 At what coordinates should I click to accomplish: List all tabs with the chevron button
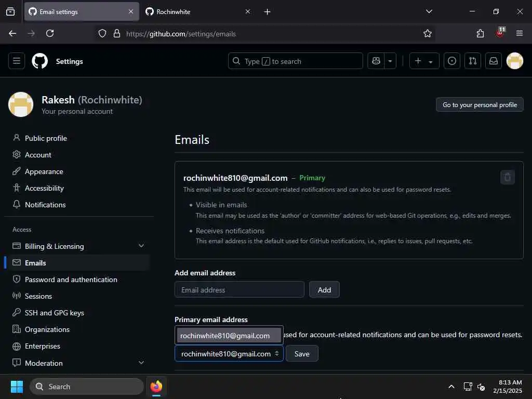point(429,11)
